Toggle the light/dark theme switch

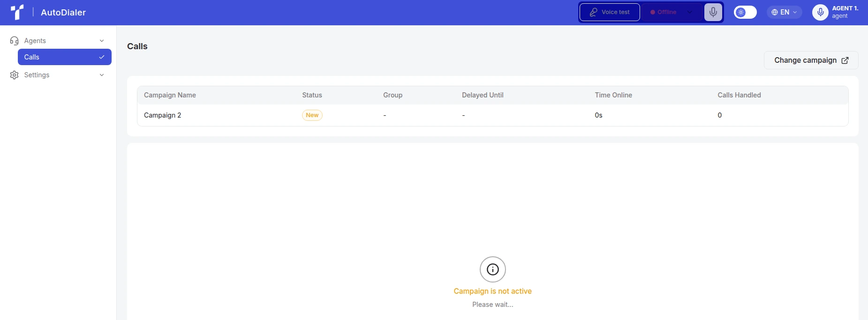(x=745, y=12)
